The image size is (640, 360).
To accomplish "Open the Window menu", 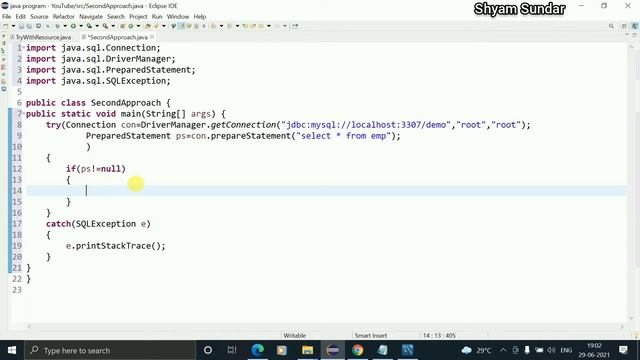I will tap(178, 17).
